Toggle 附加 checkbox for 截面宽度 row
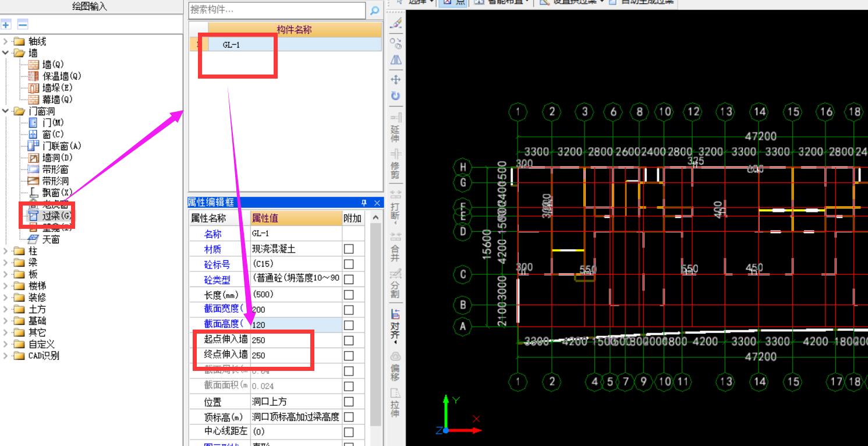This screenshot has height=446, width=868. (349, 310)
